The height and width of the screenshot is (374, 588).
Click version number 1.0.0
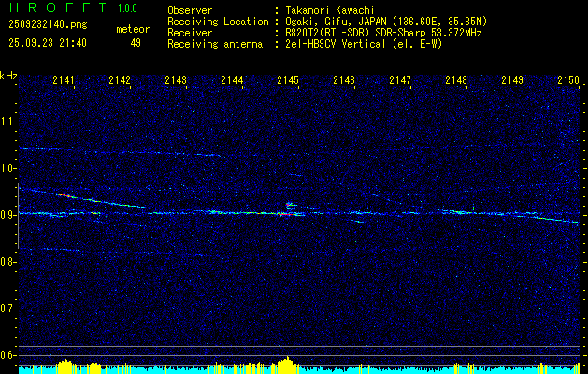(127, 8)
